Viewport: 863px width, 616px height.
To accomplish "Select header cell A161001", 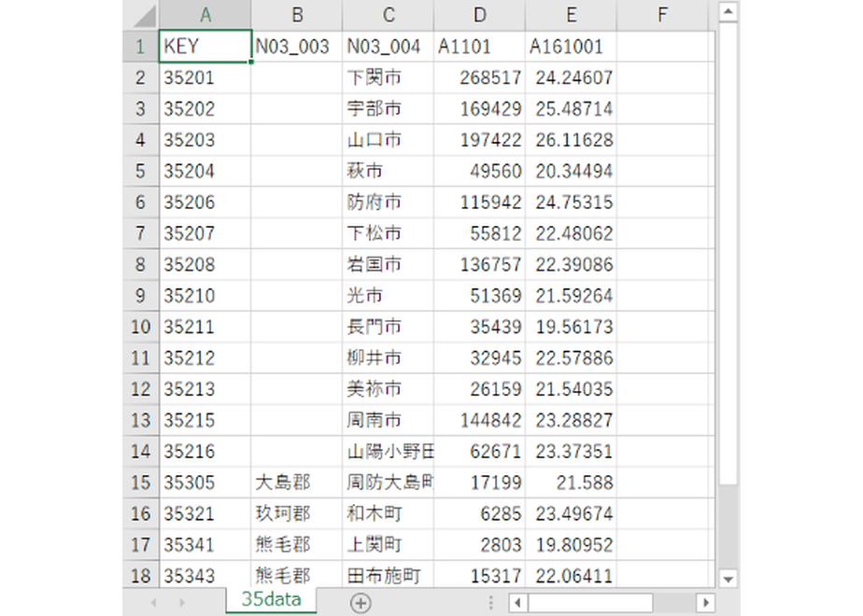I will 571,47.
